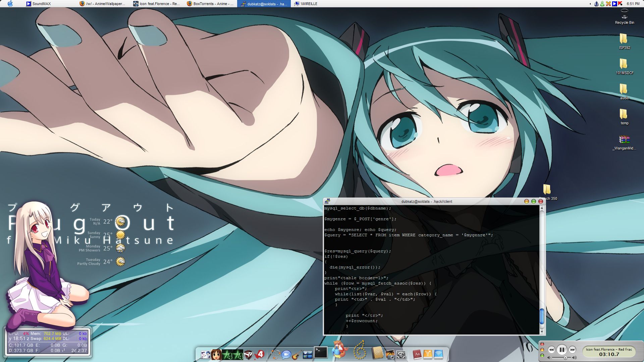Adjust the music player volume slider

(x=565, y=358)
